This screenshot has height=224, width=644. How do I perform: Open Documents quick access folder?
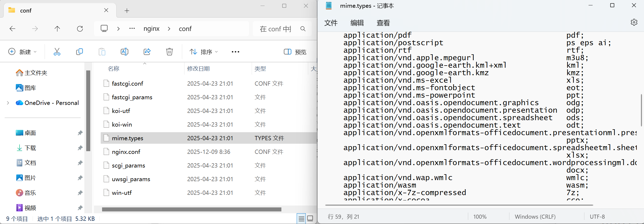click(26, 163)
